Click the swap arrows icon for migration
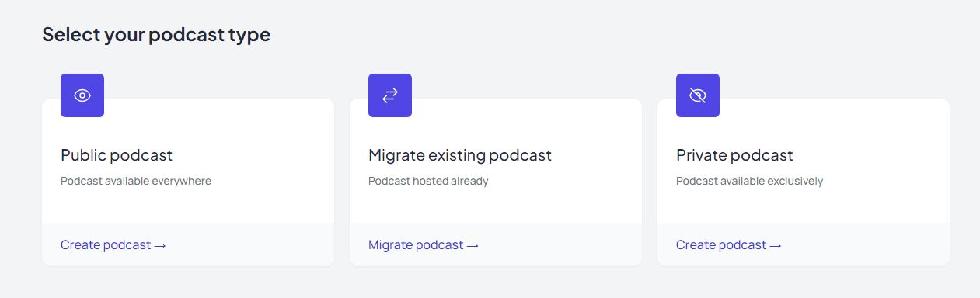The height and width of the screenshot is (298, 980). 390,95
